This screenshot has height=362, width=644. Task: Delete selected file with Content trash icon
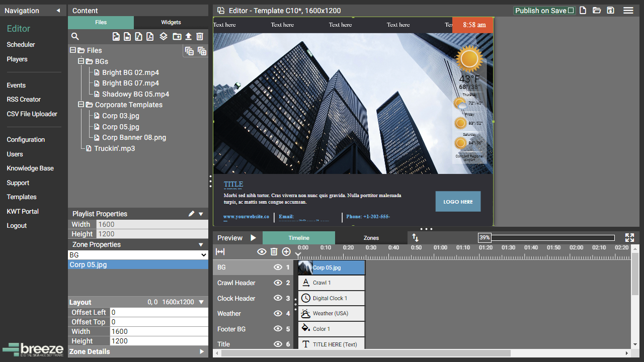[200, 37]
